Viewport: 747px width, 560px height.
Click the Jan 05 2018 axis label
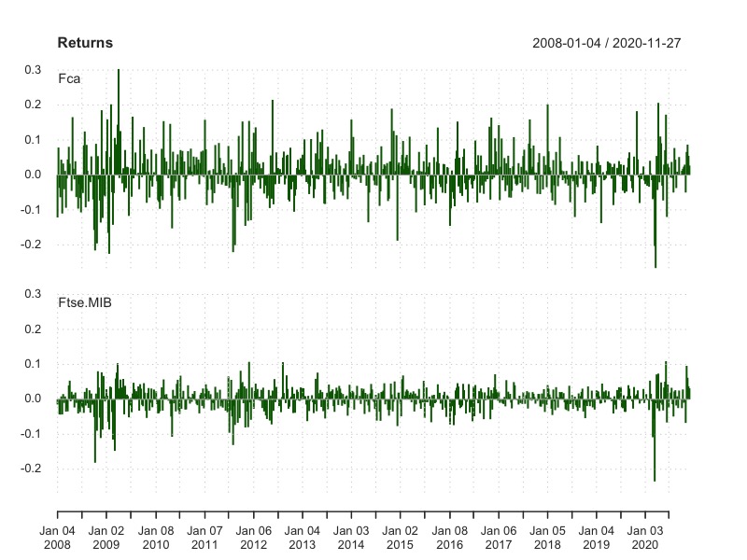[547, 537]
